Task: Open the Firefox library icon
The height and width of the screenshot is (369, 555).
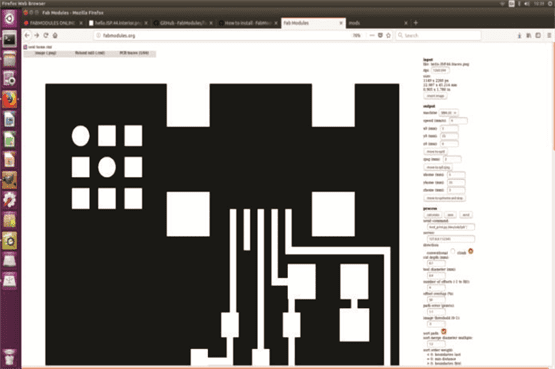Action: [528, 35]
